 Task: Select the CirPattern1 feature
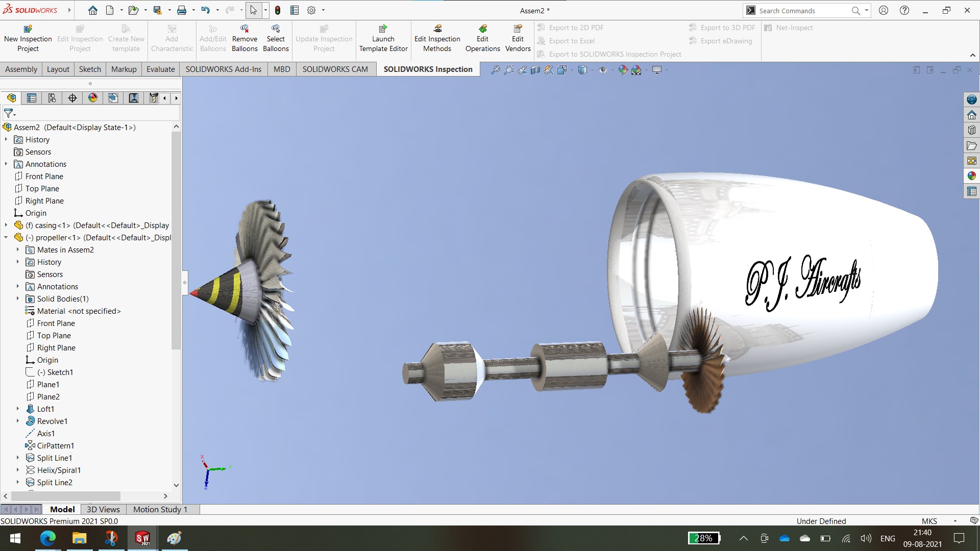coord(55,445)
